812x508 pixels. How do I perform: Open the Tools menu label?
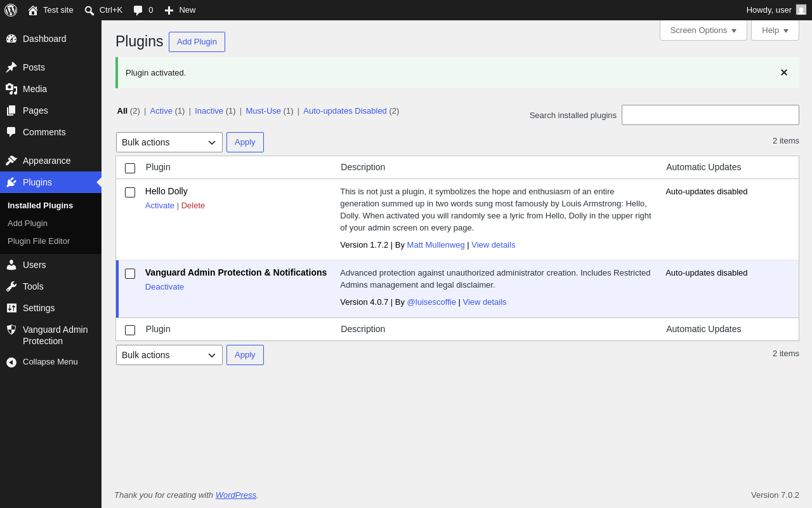tap(33, 286)
